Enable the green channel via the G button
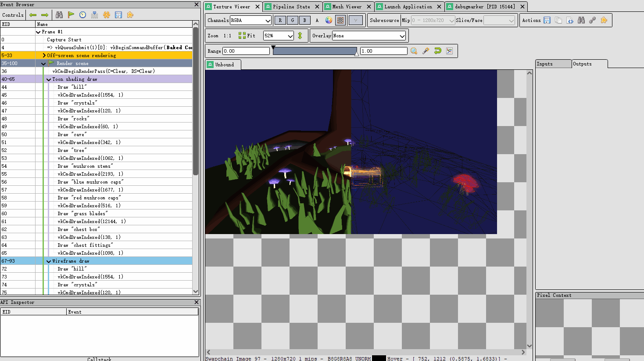This screenshot has height=361, width=644. click(x=292, y=20)
